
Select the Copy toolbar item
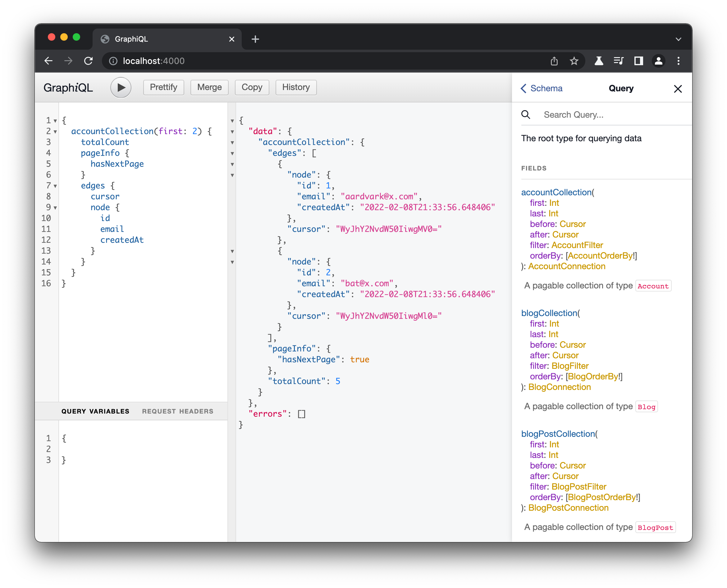tap(252, 87)
